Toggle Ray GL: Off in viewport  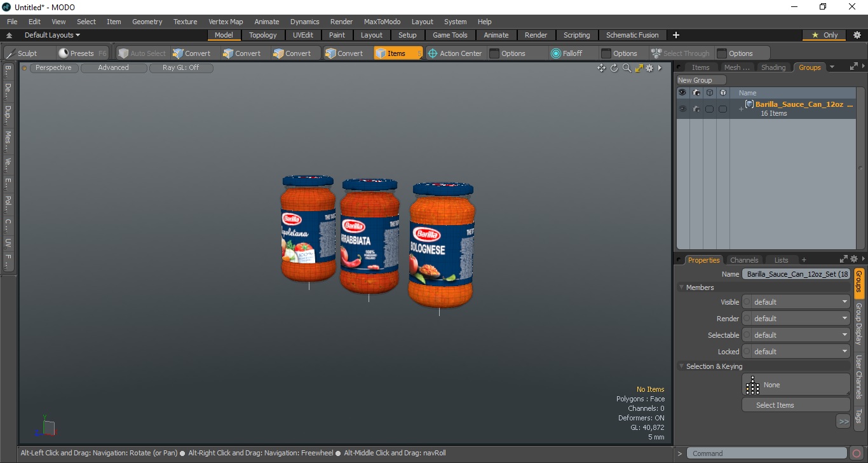click(x=181, y=67)
